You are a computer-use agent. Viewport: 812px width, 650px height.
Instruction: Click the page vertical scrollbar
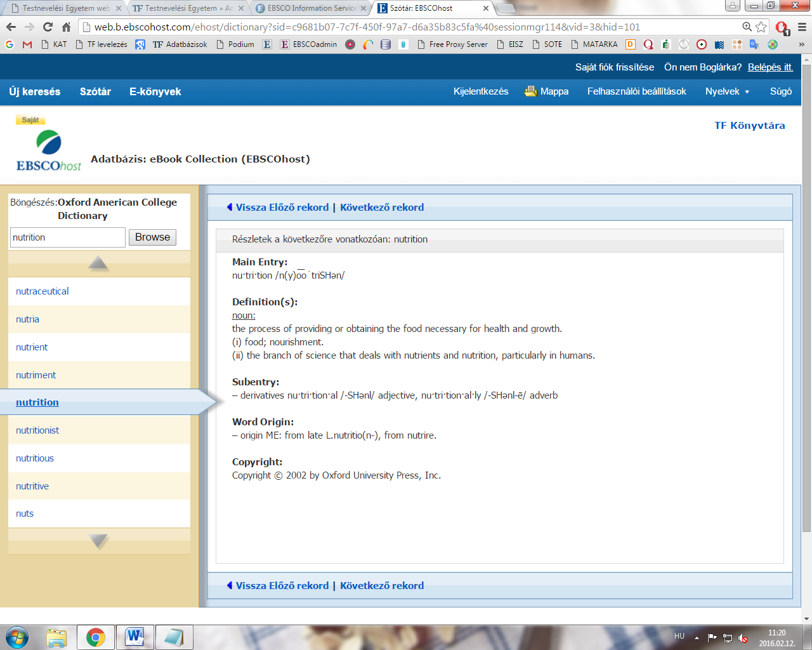806,298
